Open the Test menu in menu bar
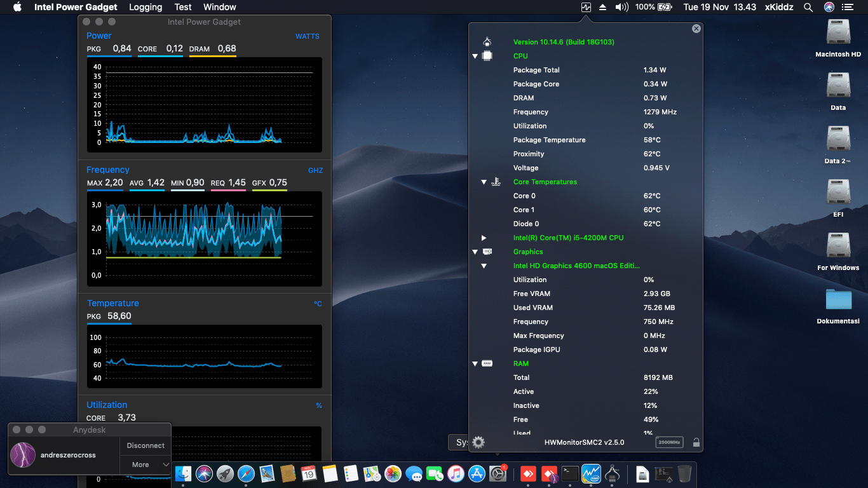Viewport: 868px width, 488px height. (183, 7)
